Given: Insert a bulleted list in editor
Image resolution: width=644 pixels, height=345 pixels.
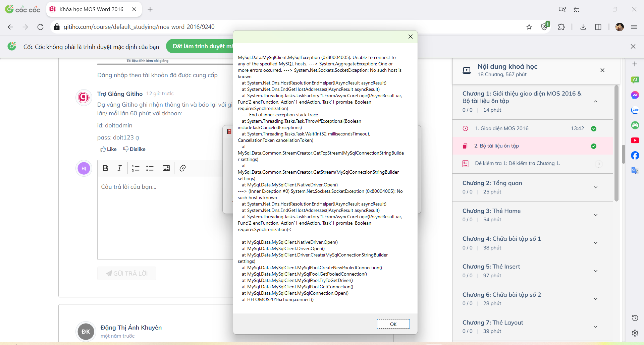Looking at the screenshot, I should pos(150,168).
